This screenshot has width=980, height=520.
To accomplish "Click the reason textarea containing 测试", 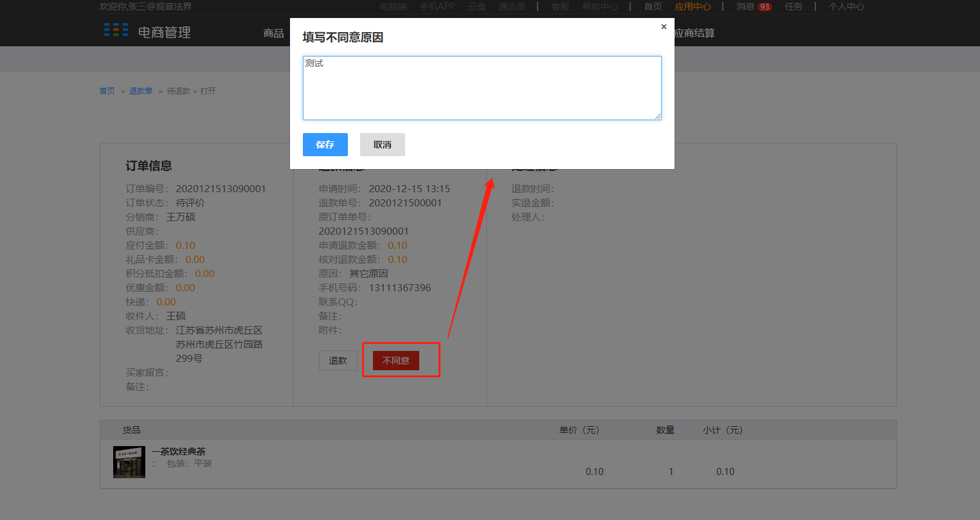I will tap(482, 88).
